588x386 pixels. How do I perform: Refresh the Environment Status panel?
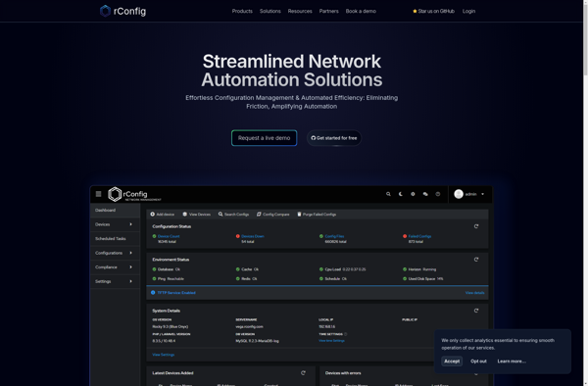[x=476, y=260]
